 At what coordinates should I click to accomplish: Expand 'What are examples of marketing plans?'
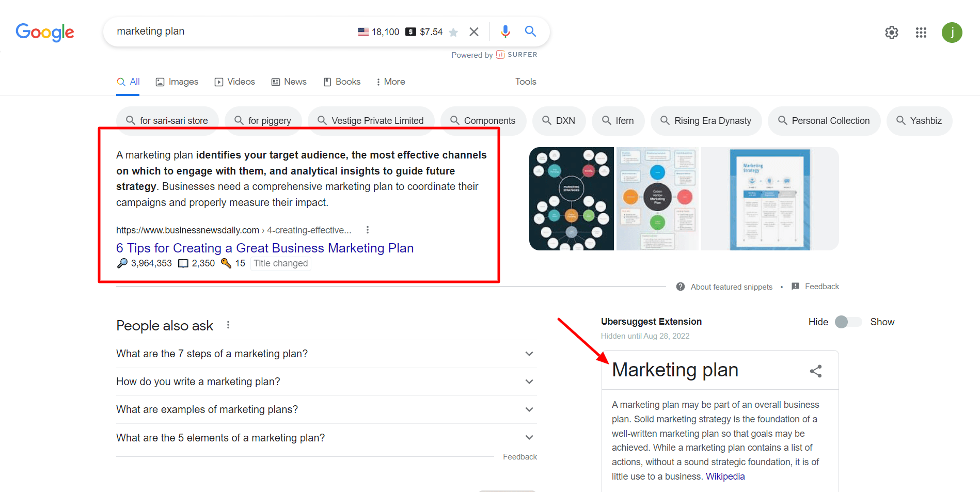pos(326,409)
